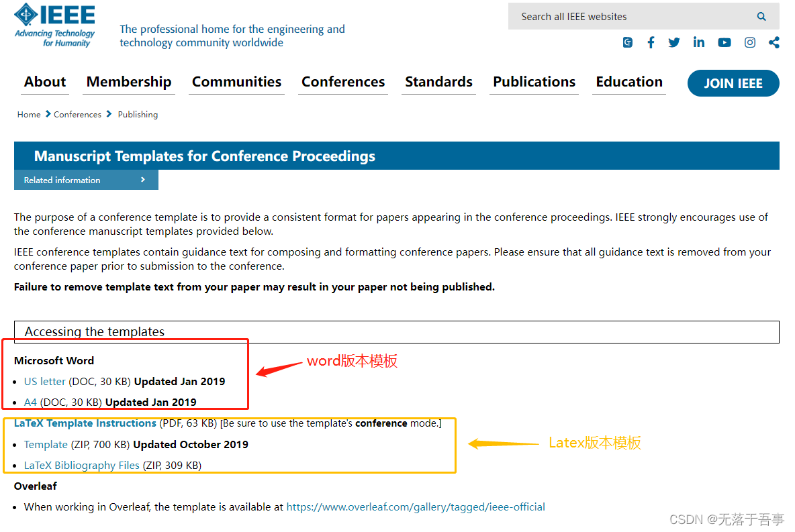The width and height of the screenshot is (795, 532).
Task: Open the Membership menu
Action: (129, 82)
